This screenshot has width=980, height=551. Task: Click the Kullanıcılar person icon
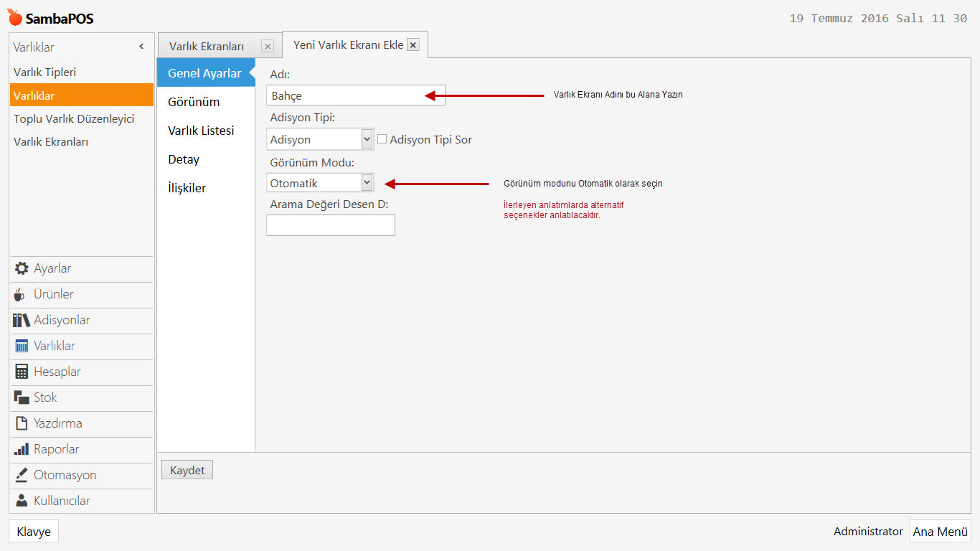22,501
